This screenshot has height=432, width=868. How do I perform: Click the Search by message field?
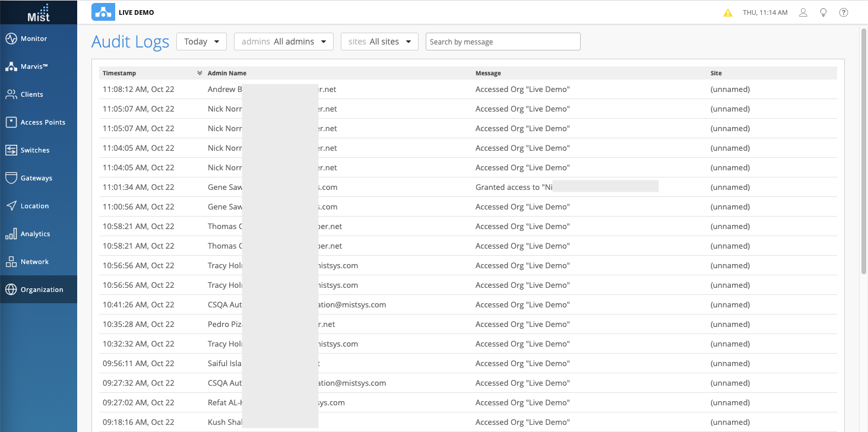tap(502, 42)
